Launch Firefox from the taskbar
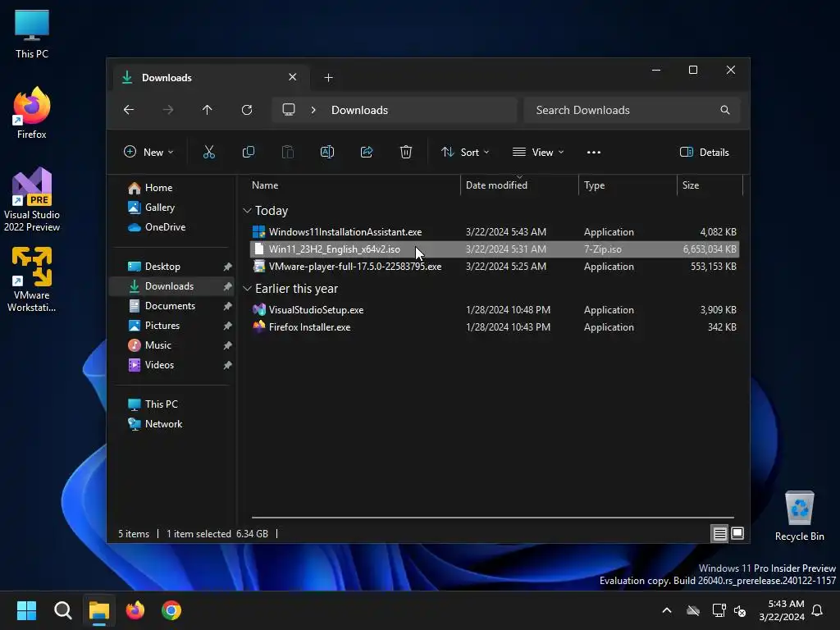This screenshot has width=840, height=630. (x=135, y=610)
